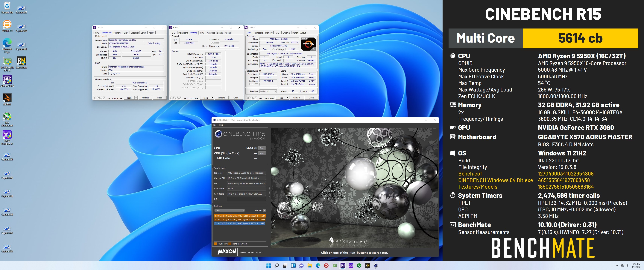Expand Tools arrow in processor CPU-Z window

288,98
